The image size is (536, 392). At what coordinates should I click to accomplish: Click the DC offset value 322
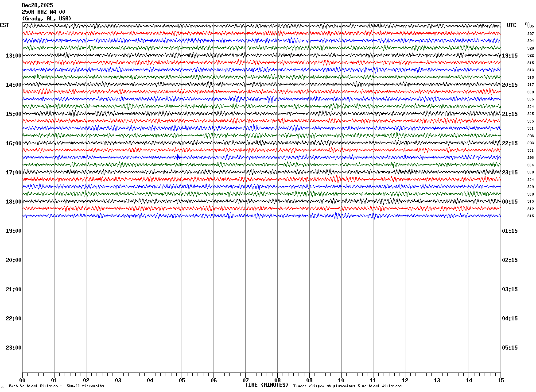pos(531,55)
